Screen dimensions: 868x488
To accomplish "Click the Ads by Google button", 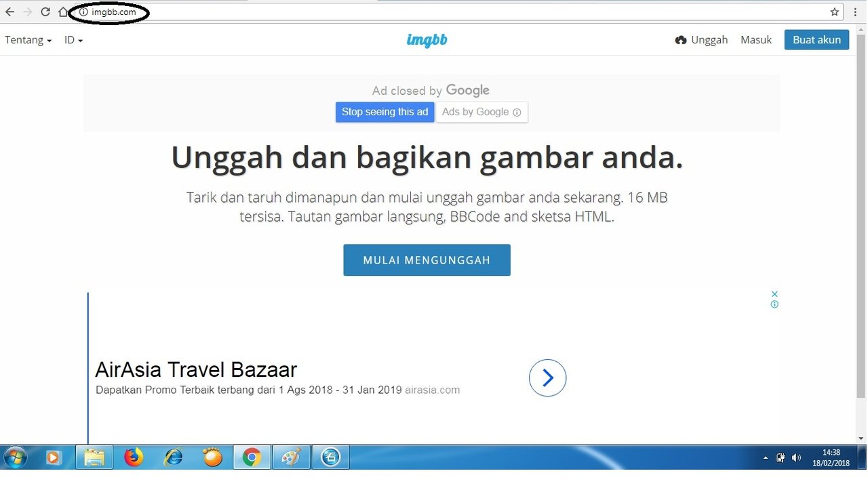I will pyautogui.click(x=481, y=112).
